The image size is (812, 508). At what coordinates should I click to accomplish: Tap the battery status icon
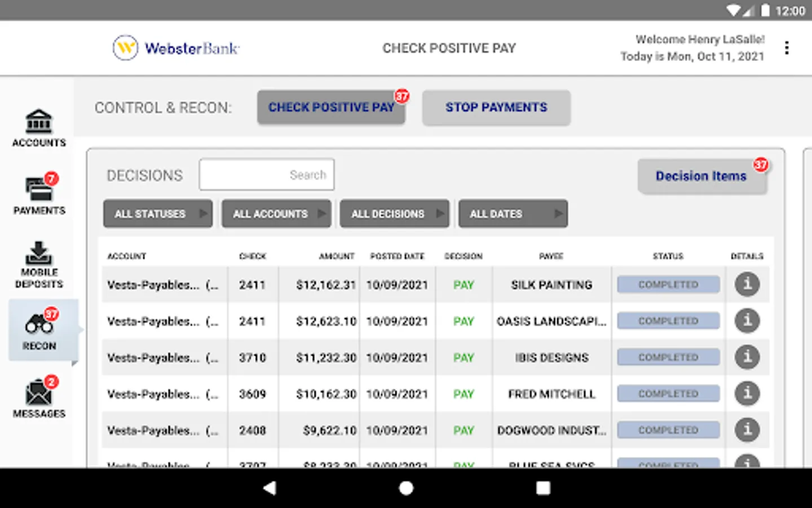tap(765, 11)
